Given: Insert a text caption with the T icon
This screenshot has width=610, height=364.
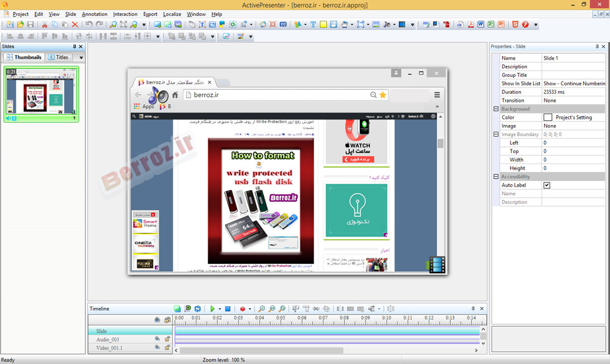Looking at the screenshot, I should tap(313, 24).
